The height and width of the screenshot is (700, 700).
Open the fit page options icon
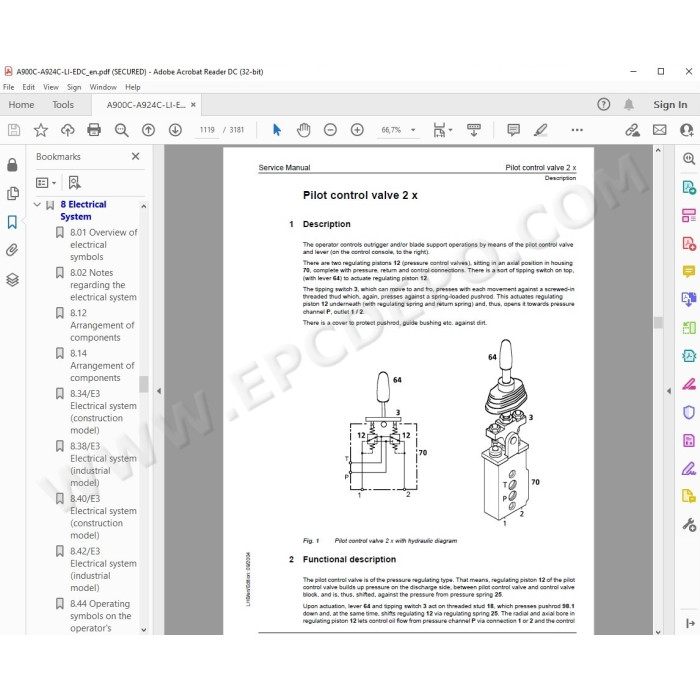tap(442, 130)
